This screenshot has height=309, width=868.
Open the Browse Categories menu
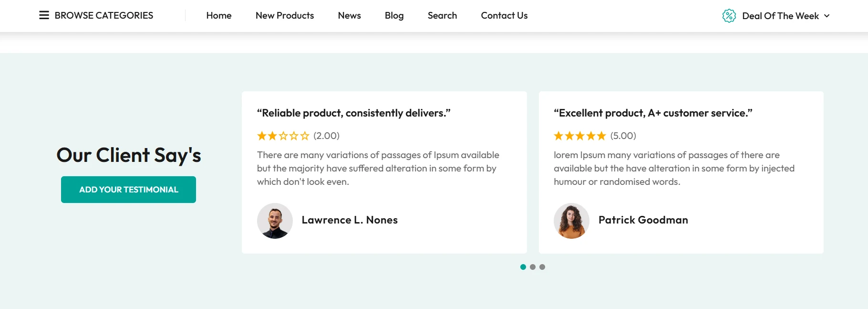click(103, 15)
